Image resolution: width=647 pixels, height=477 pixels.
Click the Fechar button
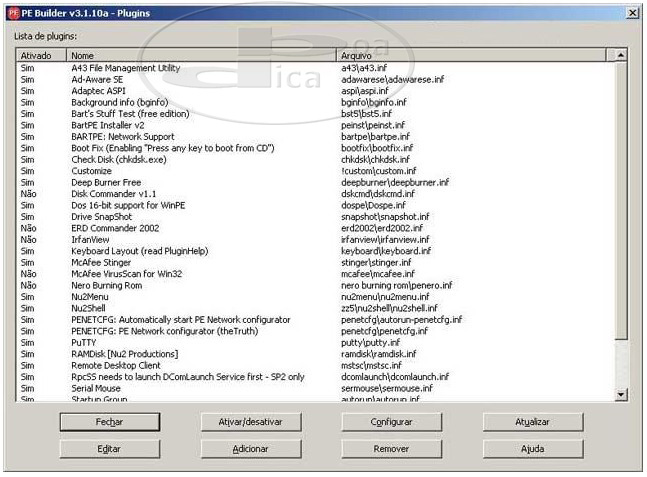[109, 422]
